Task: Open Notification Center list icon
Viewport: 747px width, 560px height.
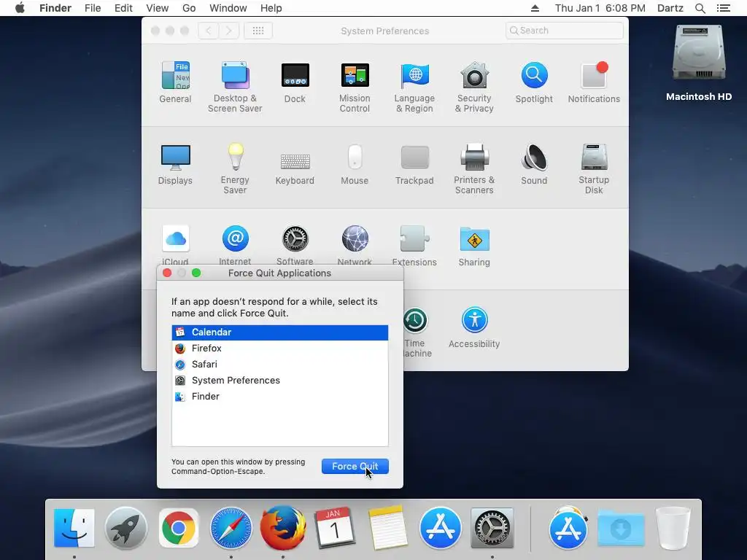Action: (x=723, y=8)
